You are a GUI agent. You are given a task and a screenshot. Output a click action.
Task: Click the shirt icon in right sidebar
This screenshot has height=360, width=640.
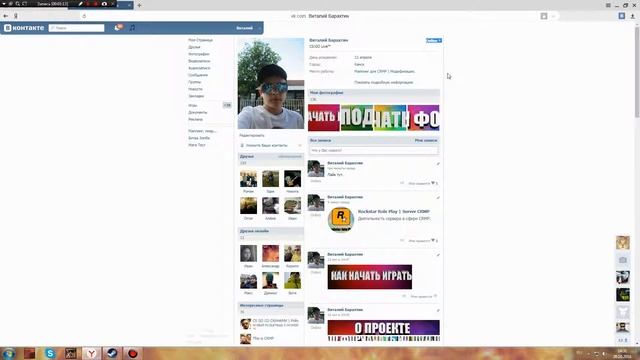pyautogui.click(x=623, y=312)
